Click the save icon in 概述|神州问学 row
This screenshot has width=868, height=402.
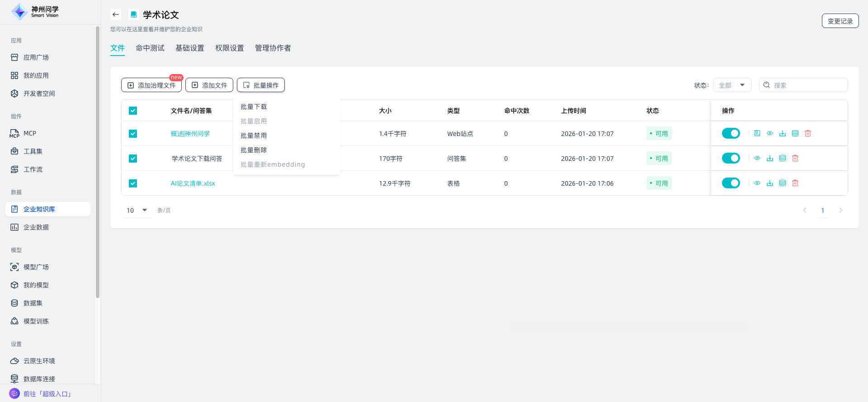757,133
